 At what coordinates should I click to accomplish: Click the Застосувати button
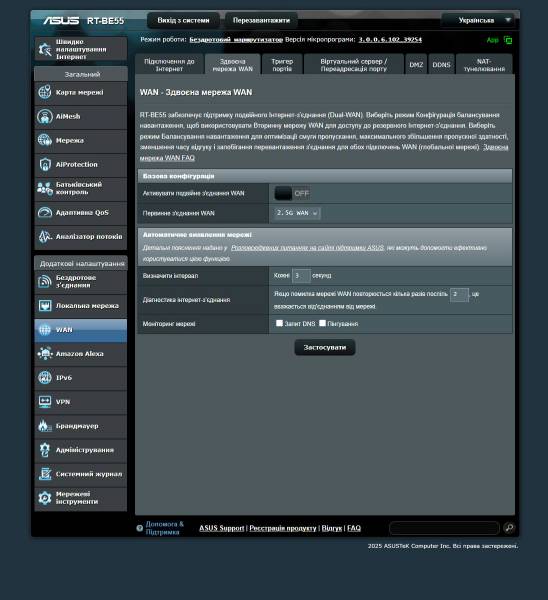click(325, 347)
